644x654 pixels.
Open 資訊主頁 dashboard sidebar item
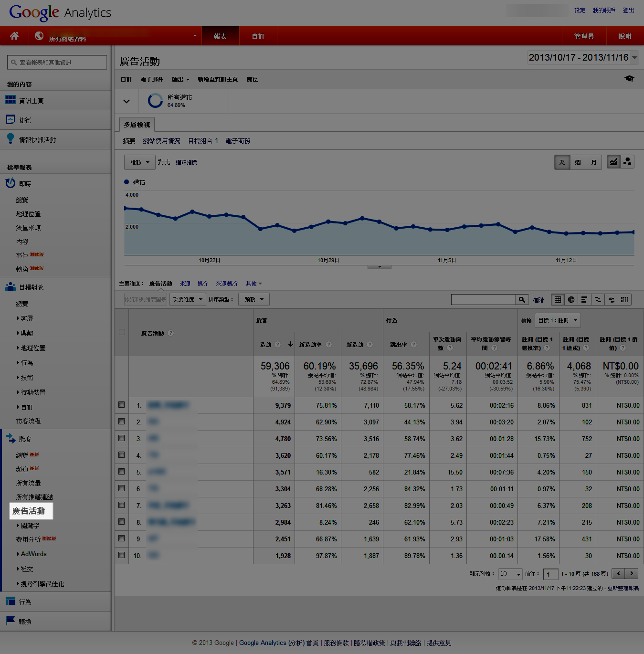point(55,100)
